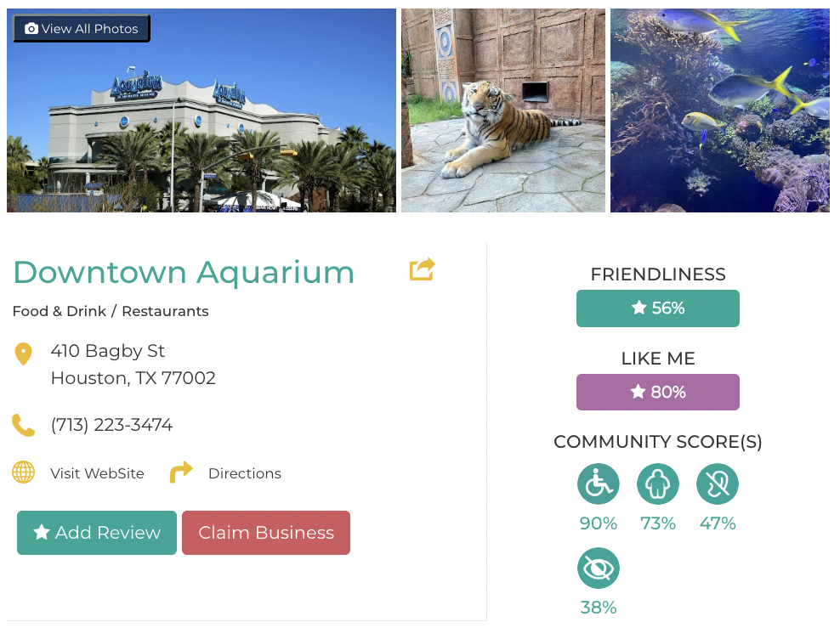This screenshot has width=840, height=639.
Task: Open the Visit WebSite link
Action: tap(97, 473)
